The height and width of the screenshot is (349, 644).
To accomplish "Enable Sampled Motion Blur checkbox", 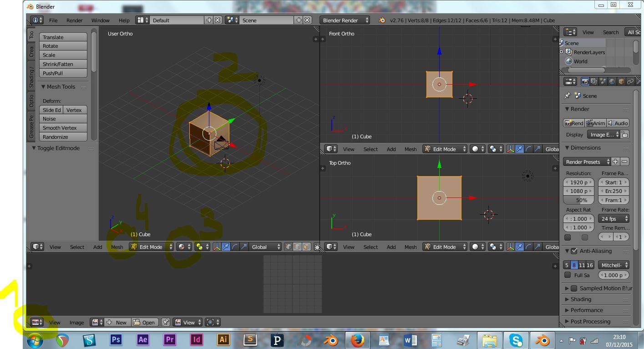I will click(574, 288).
